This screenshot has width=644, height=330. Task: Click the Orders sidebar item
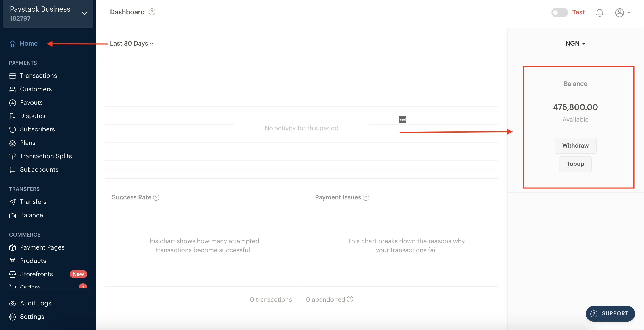pyautogui.click(x=30, y=287)
